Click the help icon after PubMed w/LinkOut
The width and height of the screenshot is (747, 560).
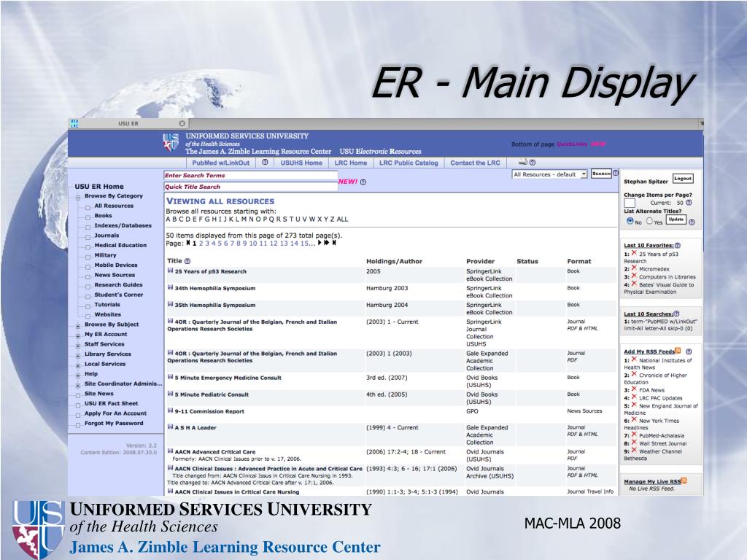265,163
